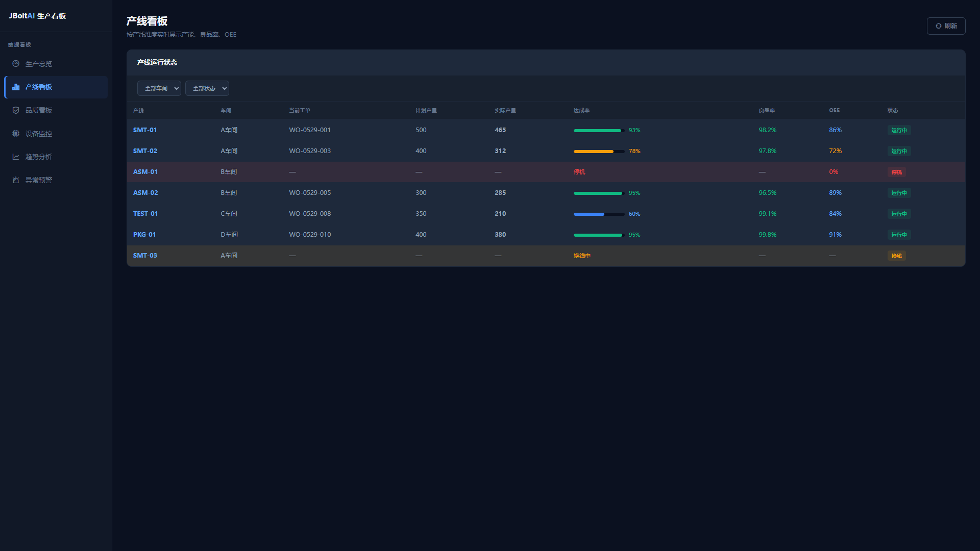980x551 pixels.
Task: Click SMT-01 progress bar at 93%
Action: pos(599,131)
